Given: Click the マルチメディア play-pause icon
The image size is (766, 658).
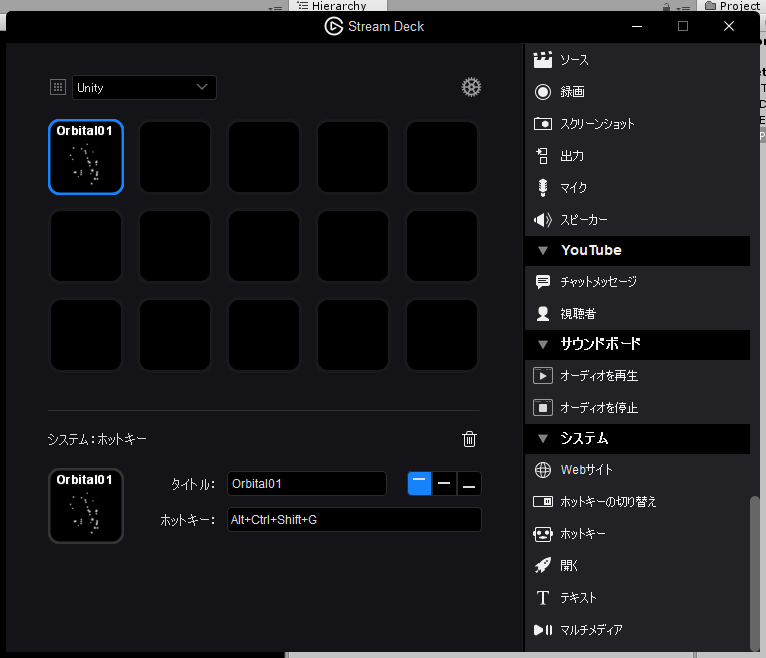Looking at the screenshot, I should tap(543, 630).
